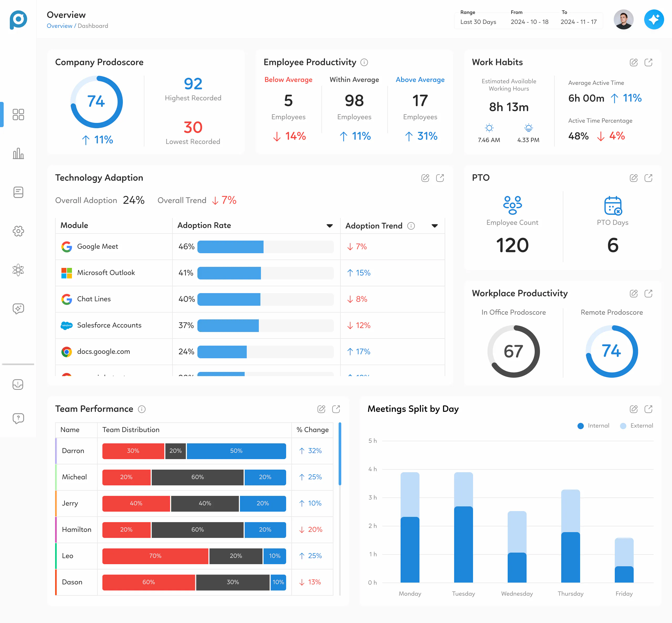
Task: Open Meetings Split by Day external link
Action: (x=648, y=409)
